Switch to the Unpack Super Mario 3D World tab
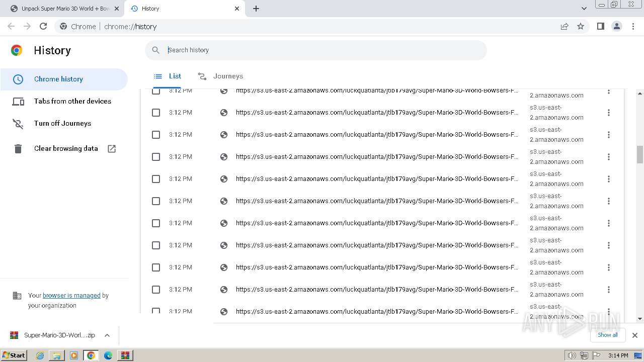The width and height of the screenshot is (644, 362). (63, 9)
